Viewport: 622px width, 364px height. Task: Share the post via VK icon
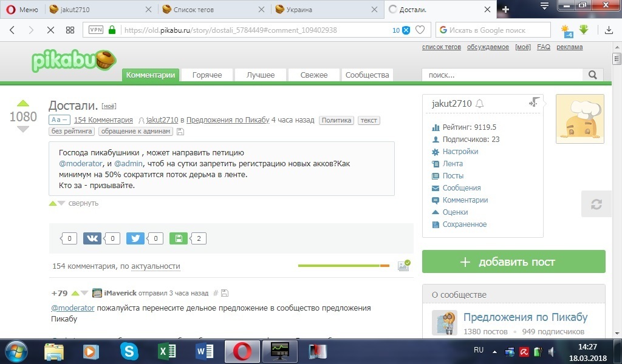tap(92, 238)
